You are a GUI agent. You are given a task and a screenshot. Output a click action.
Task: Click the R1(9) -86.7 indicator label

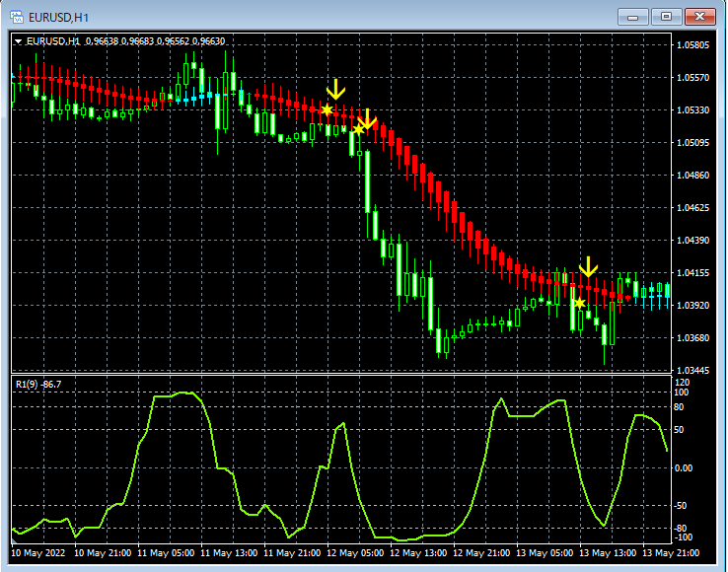pyautogui.click(x=38, y=385)
